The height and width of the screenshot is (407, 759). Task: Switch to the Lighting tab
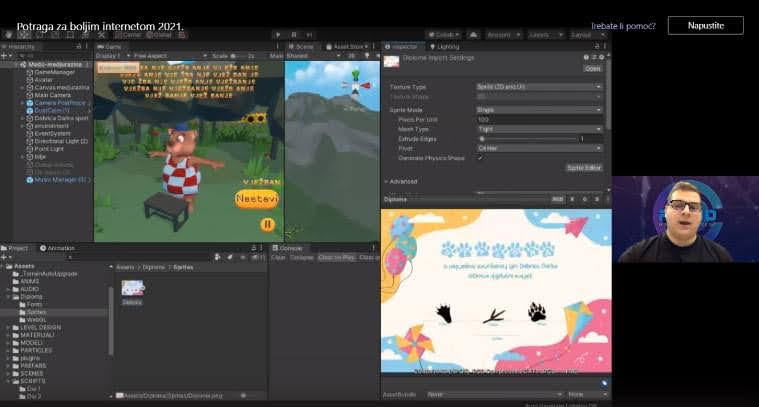point(445,46)
